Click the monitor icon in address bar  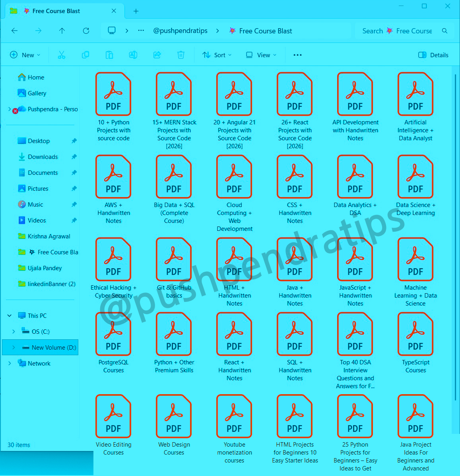(112, 30)
